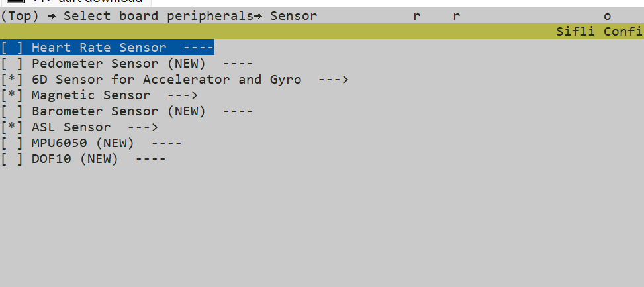Go to (Top) in the breadcrumb path
Screen dimensions: 644x287
(x=19, y=16)
